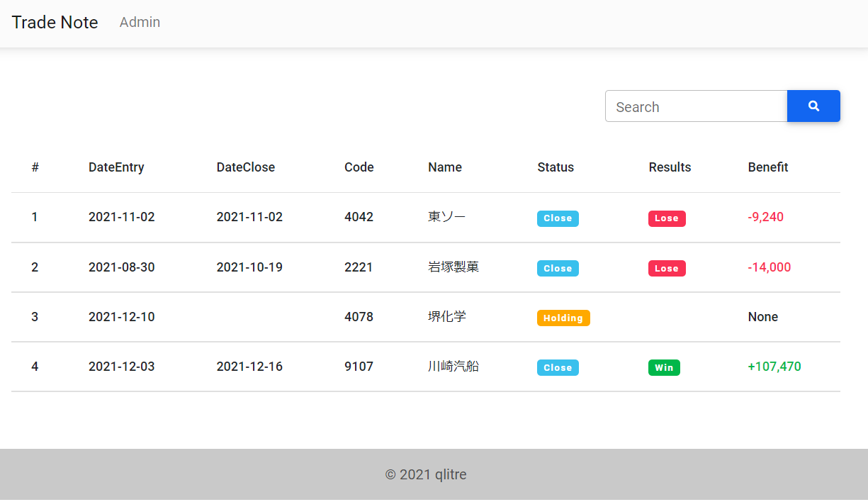Select the Close badge for code 2221
868x502 pixels.
pyautogui.click(x=558, y=269)
